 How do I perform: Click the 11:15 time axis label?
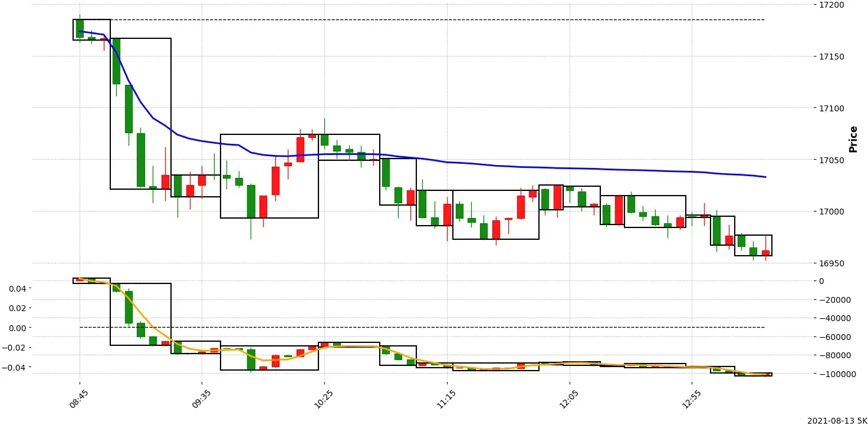(445, 398)
